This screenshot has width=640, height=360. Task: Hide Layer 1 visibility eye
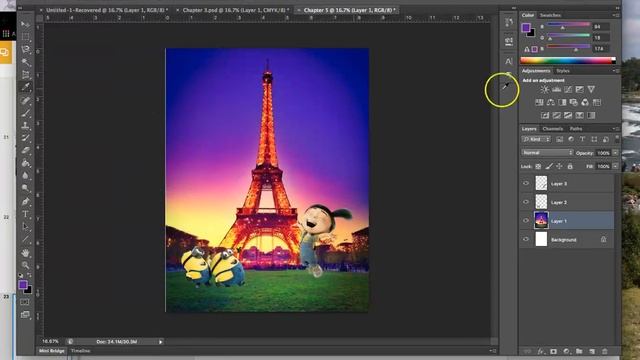(526, 221)
